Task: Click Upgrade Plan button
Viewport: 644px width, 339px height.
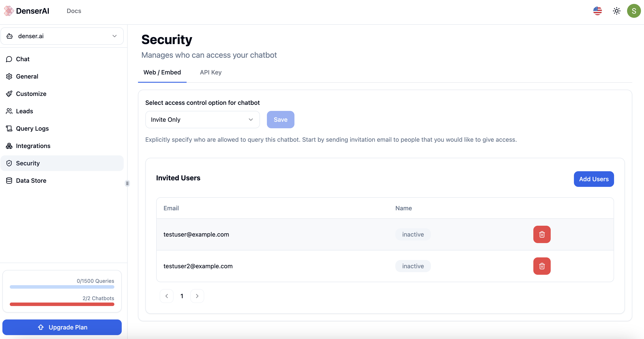Action: 62,327
